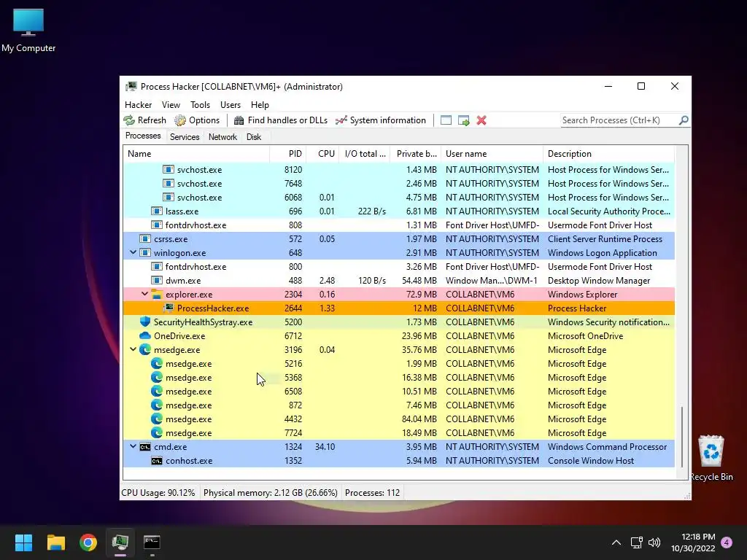The width and height of the screenshot is (747, 560).
Task: Select the Recycle Bin desktop icon
Action: click(711, 458)
